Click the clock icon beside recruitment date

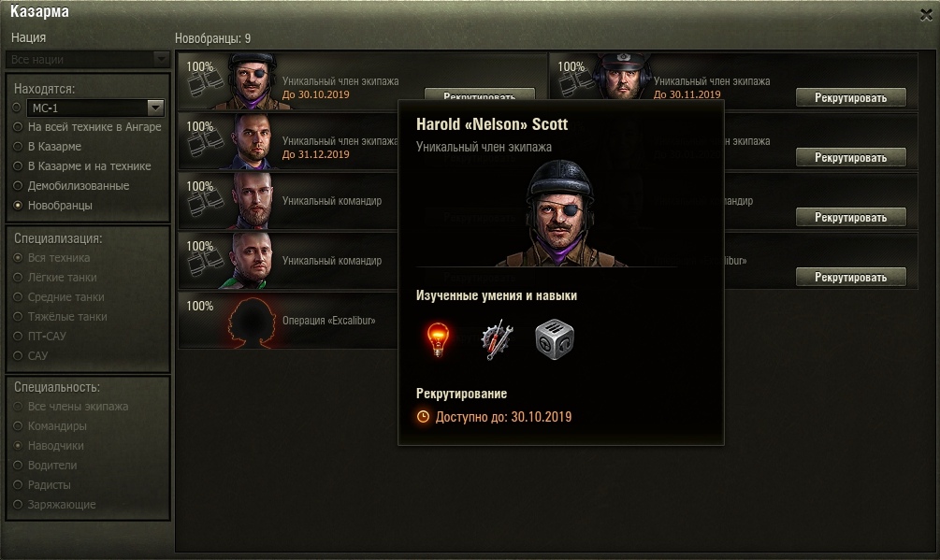(424, 417)
